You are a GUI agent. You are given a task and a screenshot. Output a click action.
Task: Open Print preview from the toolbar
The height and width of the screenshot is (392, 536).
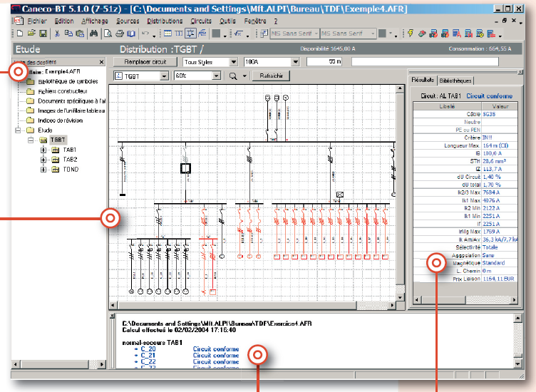(108, 33)
